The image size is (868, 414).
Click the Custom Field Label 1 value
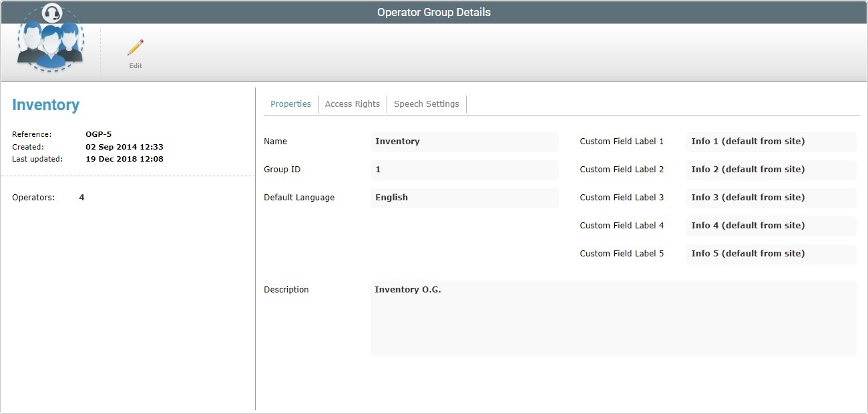[771, 142]
